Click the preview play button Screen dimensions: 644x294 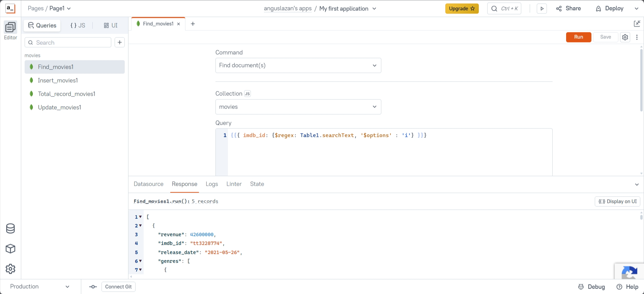pyautogui.click(x=542, y=9)
